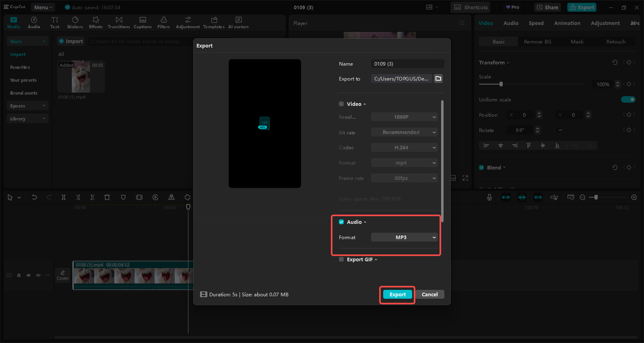Open the Effects panel

(x=96, y=22)
